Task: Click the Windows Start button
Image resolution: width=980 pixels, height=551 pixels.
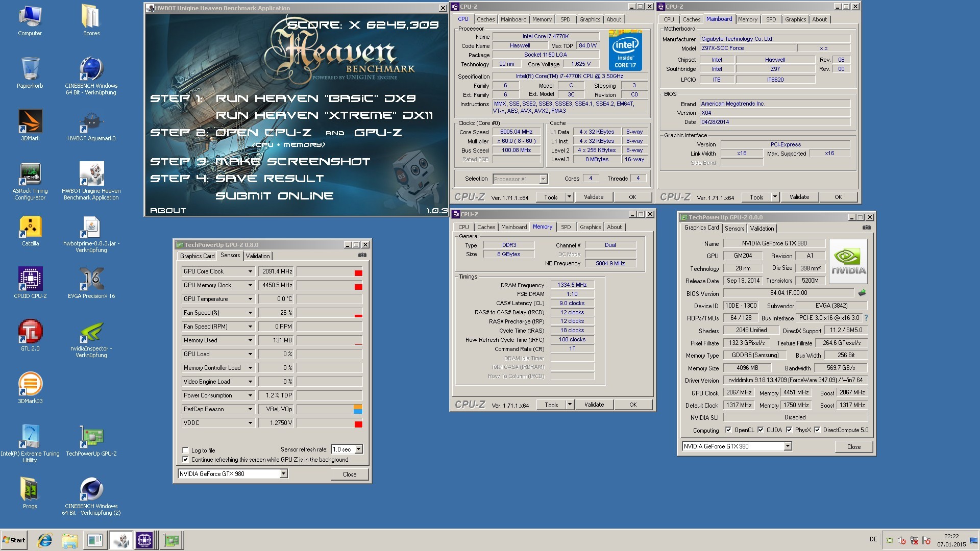Action: 14,540
